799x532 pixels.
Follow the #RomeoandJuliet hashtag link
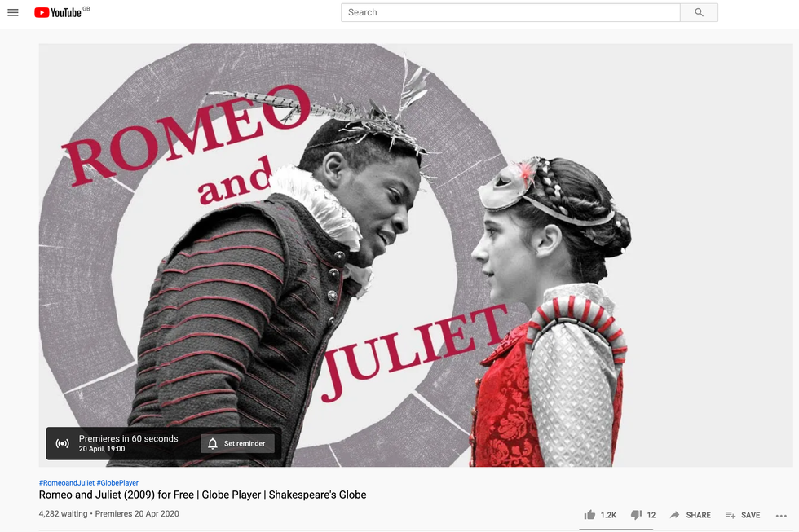[x=65, y=482]
